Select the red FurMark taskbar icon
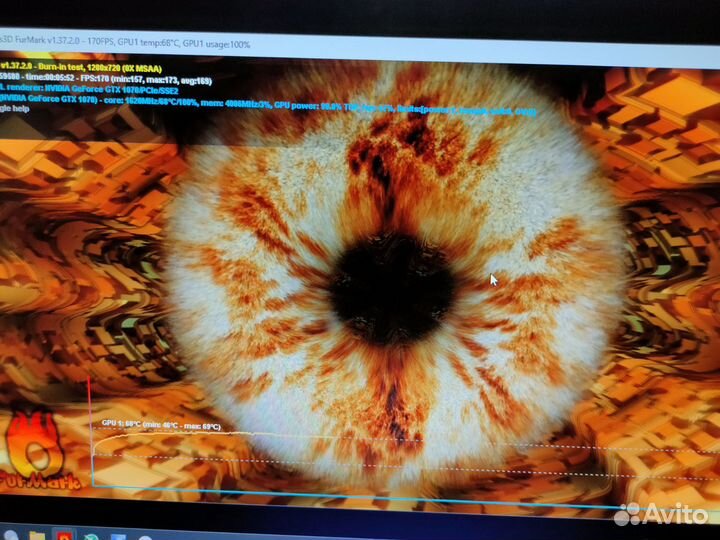 point(63,532)
